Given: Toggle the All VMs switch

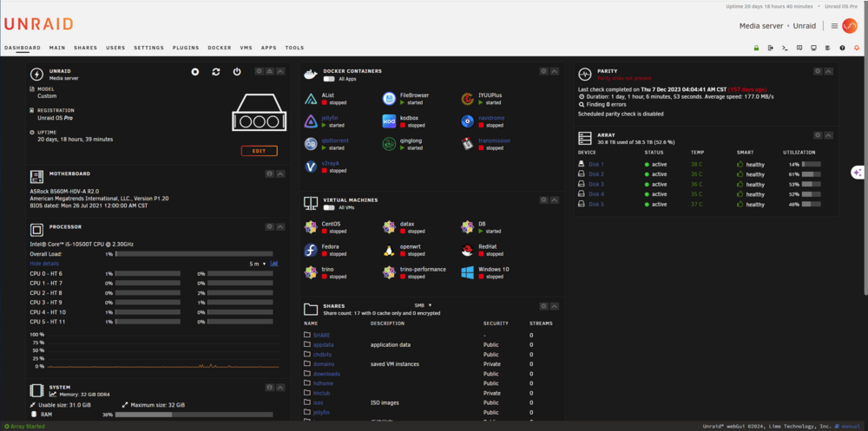Looking at the screenshot, I should click(329, 207).
